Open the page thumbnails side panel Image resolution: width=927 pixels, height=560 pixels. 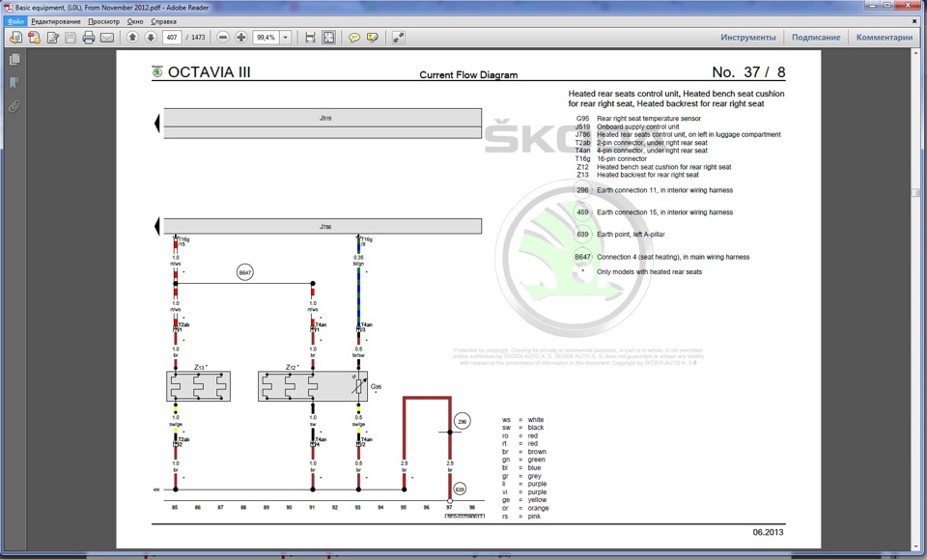(x=14, y=59)
